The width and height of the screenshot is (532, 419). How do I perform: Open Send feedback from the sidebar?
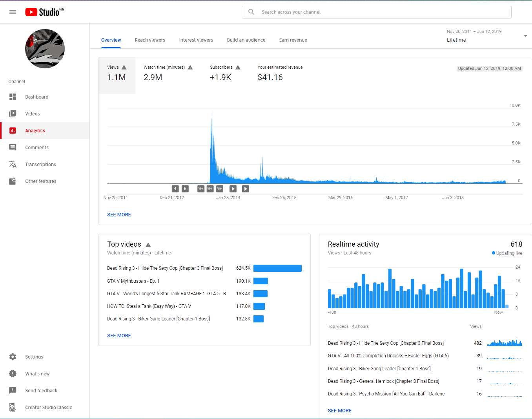45,390
